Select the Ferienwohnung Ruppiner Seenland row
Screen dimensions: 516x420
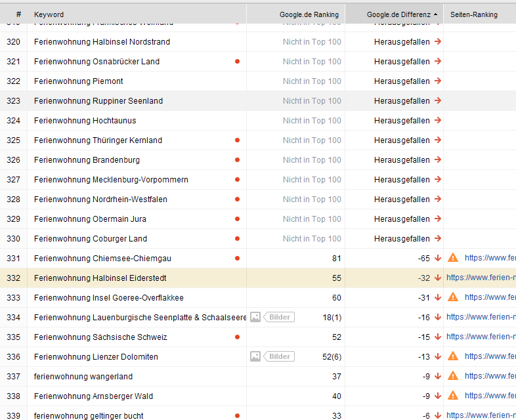98,100
